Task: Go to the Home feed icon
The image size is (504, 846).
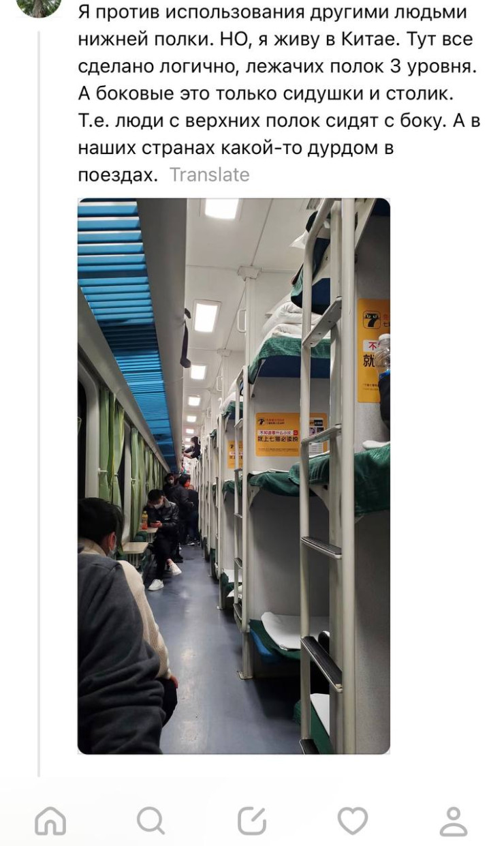Action: [x=50, y=821]
